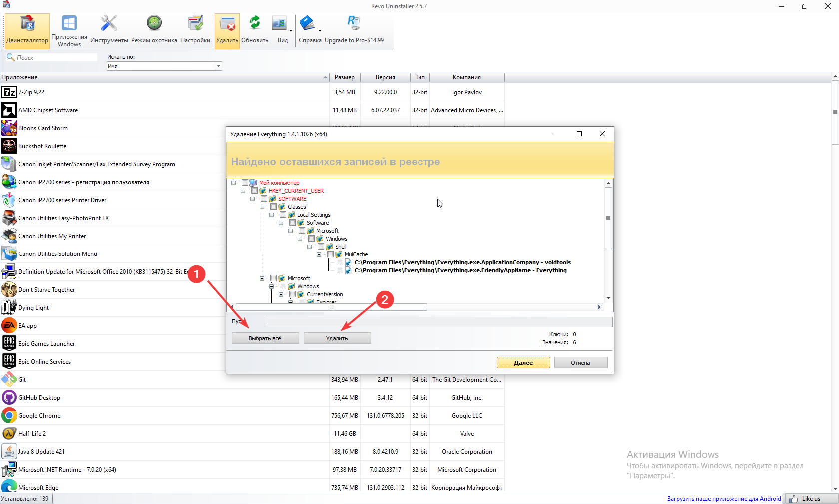Select the Git application icon

(x=9, y=380)
